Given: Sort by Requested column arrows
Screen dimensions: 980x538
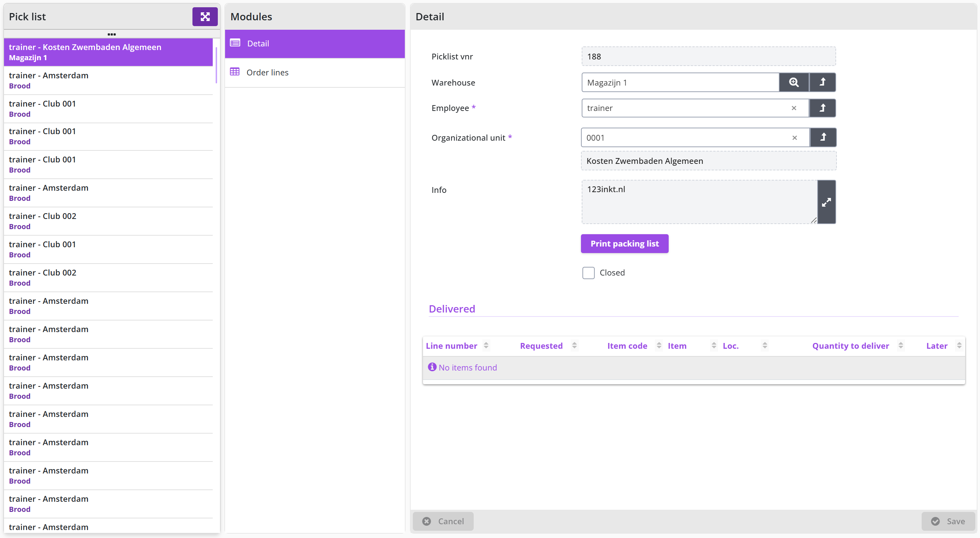Looking at the screenshot, I should click(x=574, y=346).
